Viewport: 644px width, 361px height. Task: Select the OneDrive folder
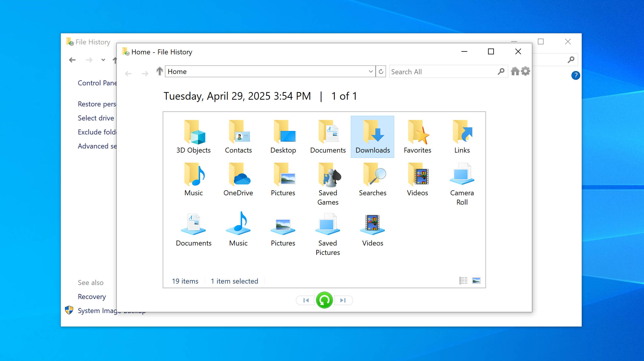tap(238, 179)
